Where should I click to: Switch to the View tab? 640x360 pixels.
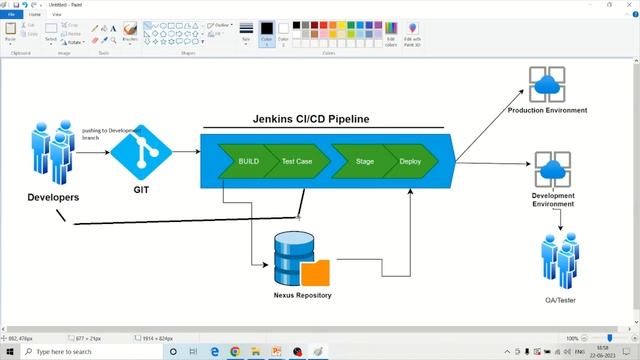[56, 14]
